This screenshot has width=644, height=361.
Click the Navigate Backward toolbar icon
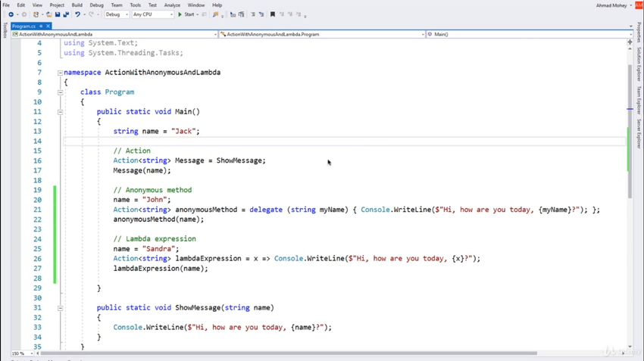click(11, 14)
